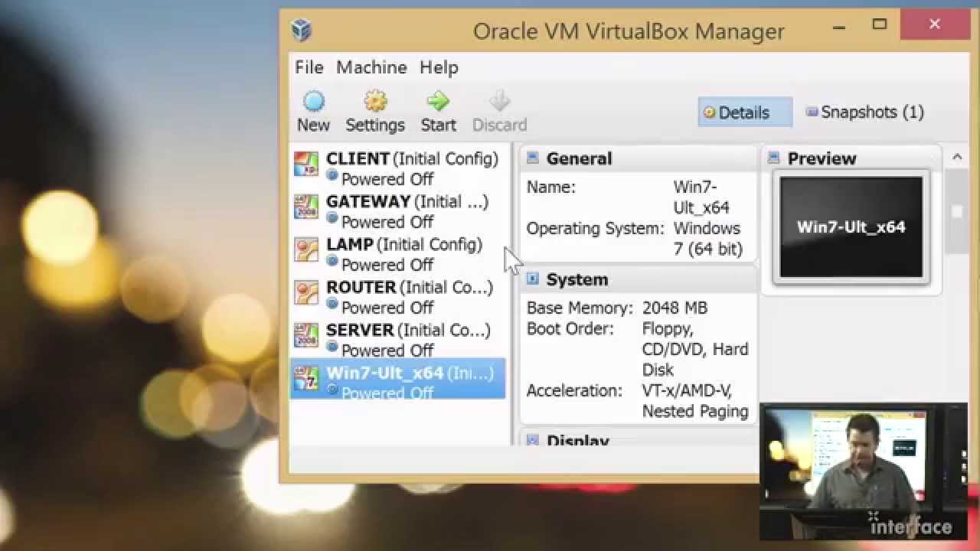
Task: Click the VirtualBox cube title bar icon
Action: click(x=302, y=31)
